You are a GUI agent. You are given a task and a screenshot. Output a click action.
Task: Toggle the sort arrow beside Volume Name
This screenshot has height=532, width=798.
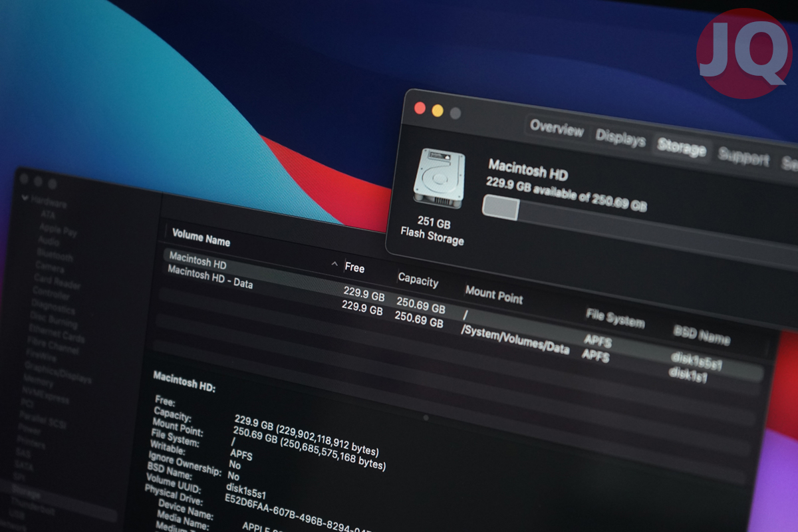pyautogui.click(x=334, y=265)
